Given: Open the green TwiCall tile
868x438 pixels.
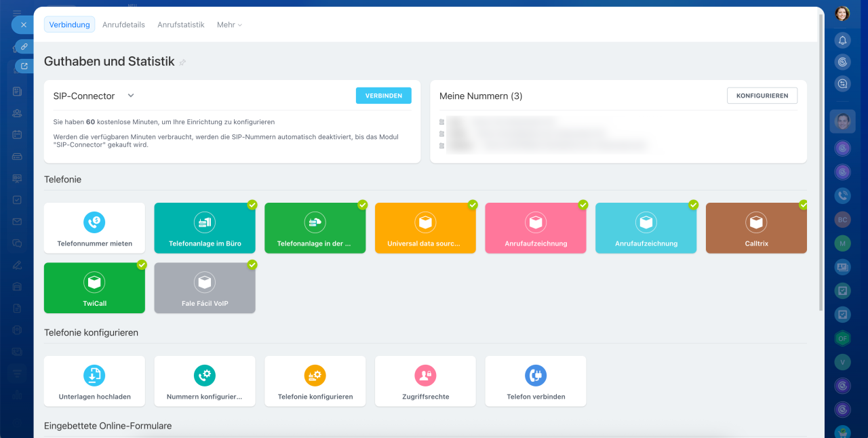Looking at the screenshot, I should coord(94,288).
